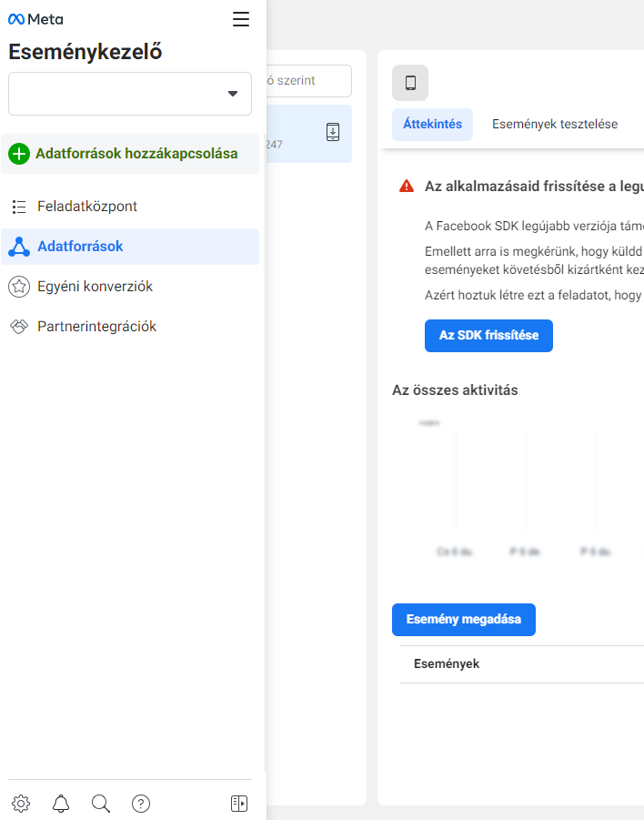Expand the account selector dropdown
Viewport: 644px width, 820px height.
(x=130, y=94)
